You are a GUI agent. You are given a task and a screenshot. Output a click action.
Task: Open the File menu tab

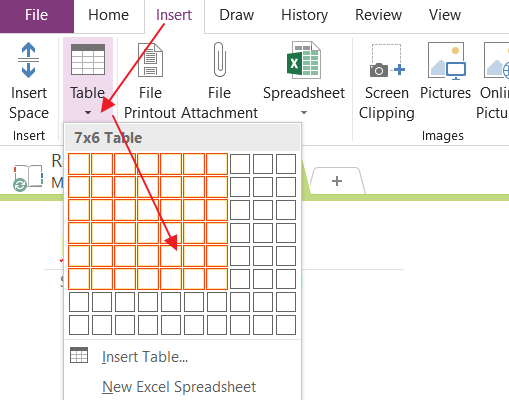pyautogui.click(x=37, y=15)
